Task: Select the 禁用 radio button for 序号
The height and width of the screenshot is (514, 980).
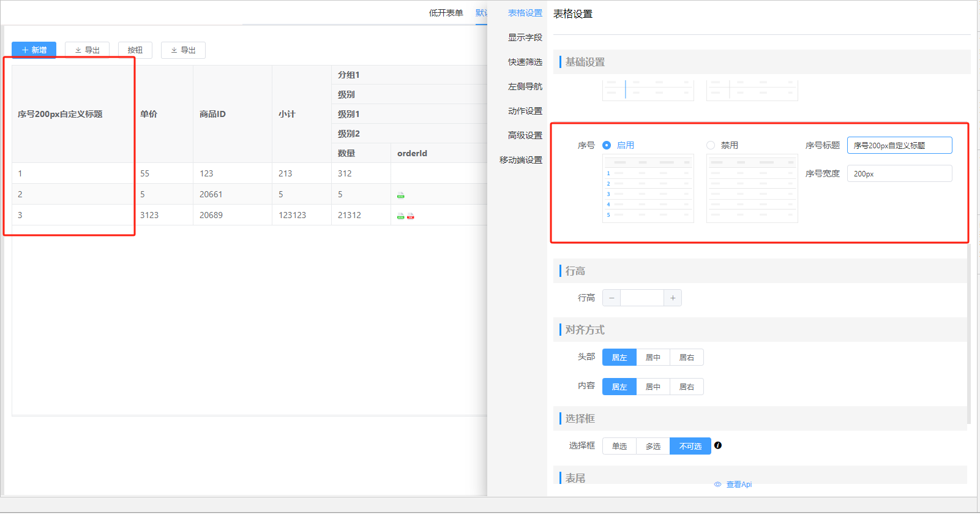Action: [711, 145]
